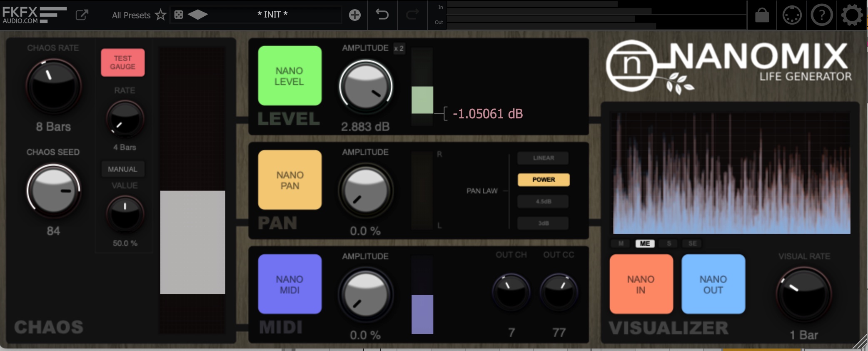Select the 3dB pan law
Screen dimensions: 868x351
544,223
